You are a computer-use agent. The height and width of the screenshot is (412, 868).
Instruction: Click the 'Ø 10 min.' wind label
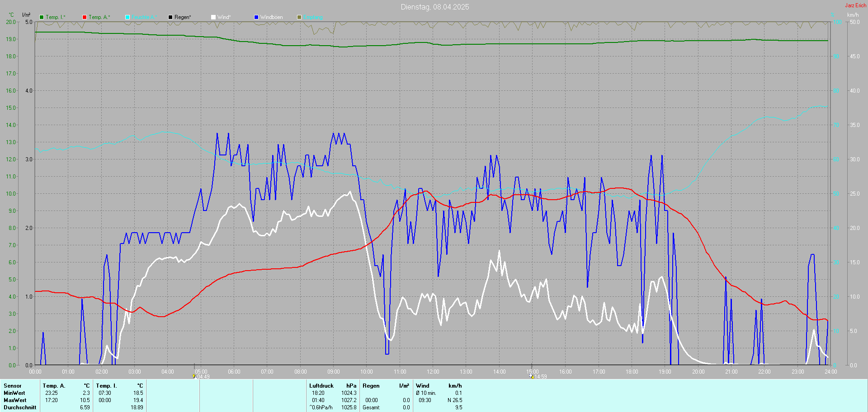426,393
